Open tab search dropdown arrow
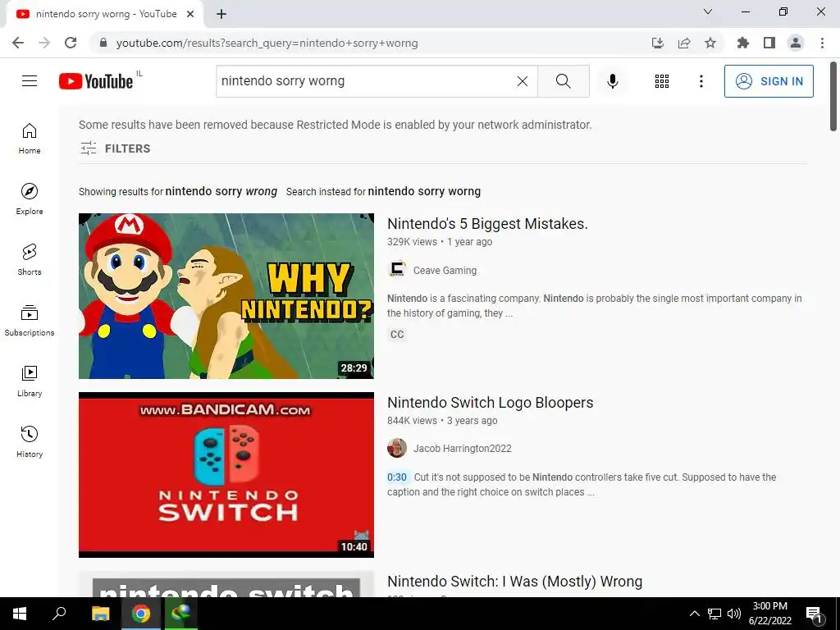 (x=708, y=11)
